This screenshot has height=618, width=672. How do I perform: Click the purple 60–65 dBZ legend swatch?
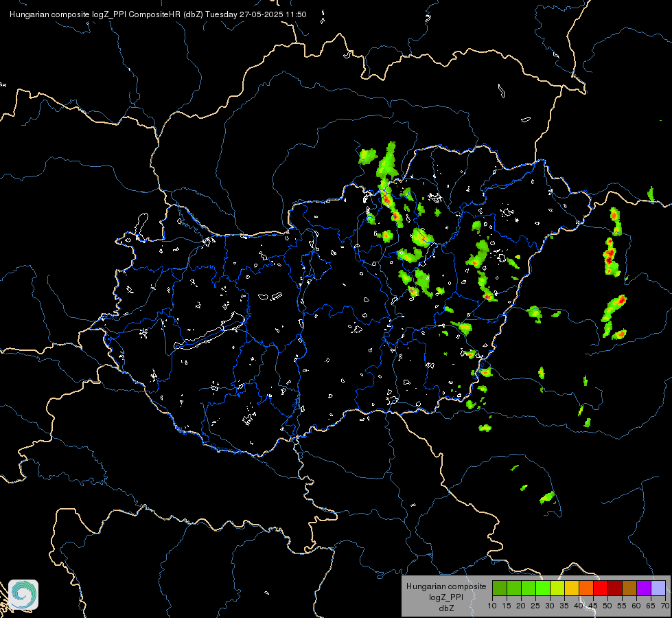(x=644, y=588)
